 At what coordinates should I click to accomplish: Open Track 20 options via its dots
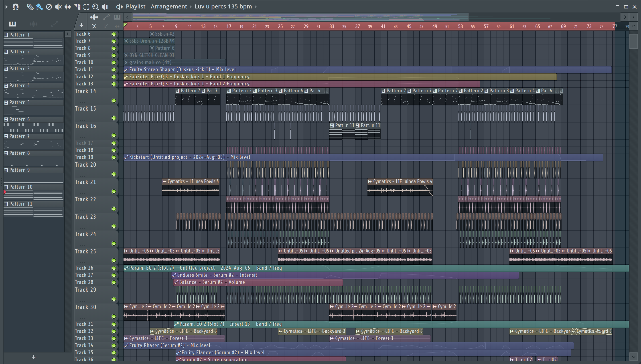[x=83, y=176]
